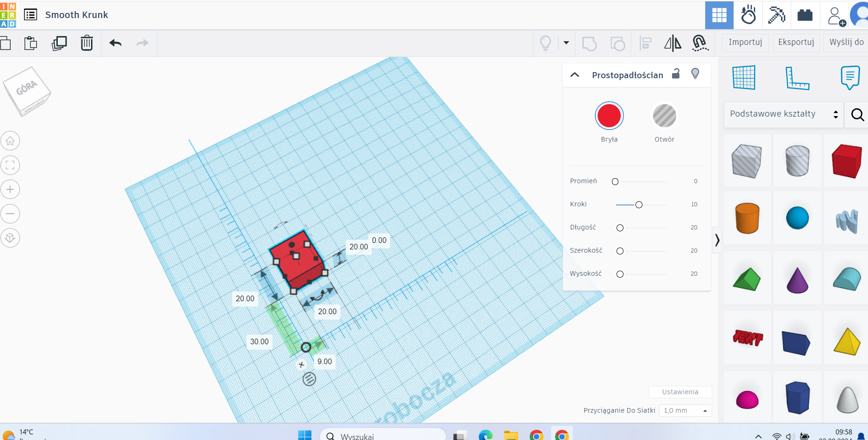
Task: Undo the last action
Action: pyautogui.click(x=116, y=43)
